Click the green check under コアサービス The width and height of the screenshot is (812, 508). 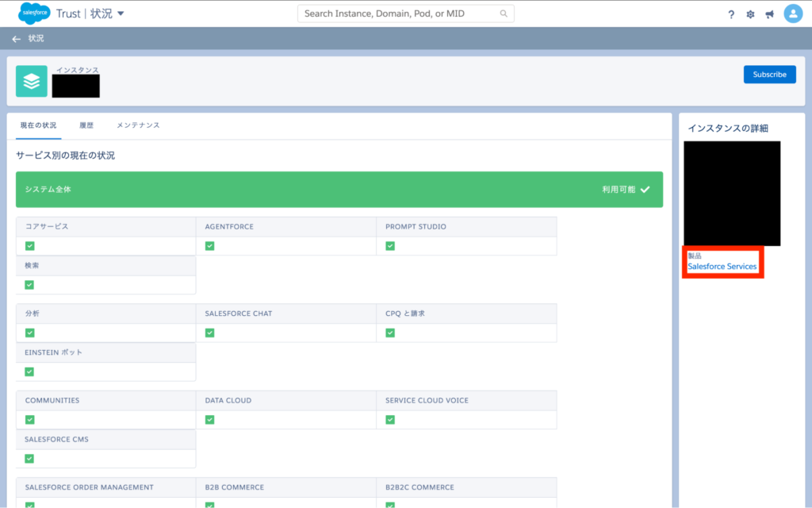(x=30, y=246)
